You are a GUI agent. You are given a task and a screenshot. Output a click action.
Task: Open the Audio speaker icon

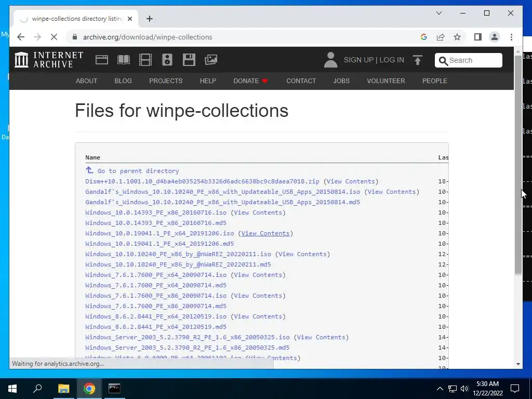tap(167, 60)
